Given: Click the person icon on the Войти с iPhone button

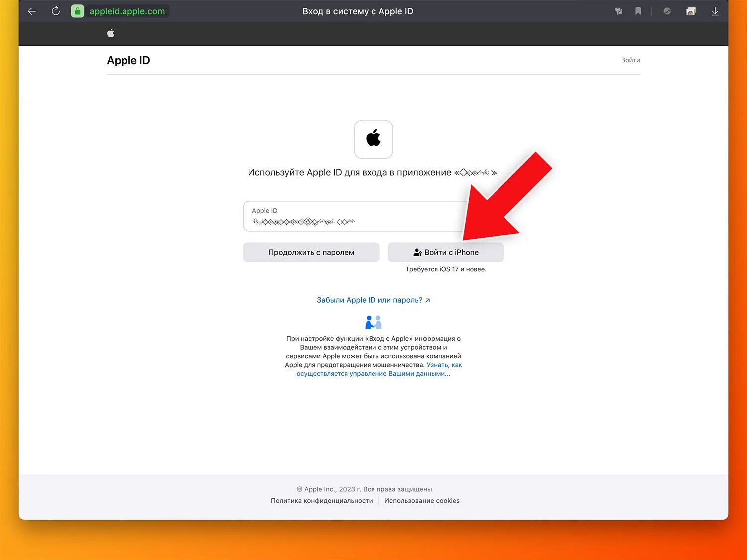Looking at the screenshot, I should tap(417, 252).
